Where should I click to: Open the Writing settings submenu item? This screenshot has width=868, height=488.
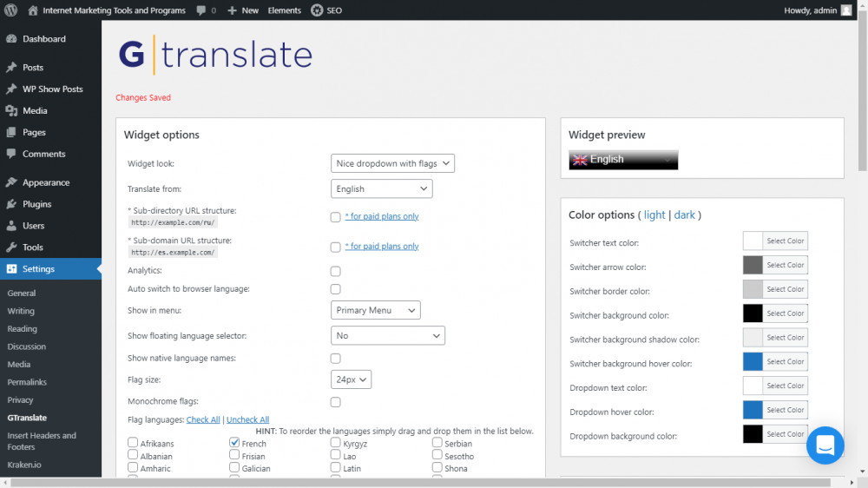click(21, 311)
